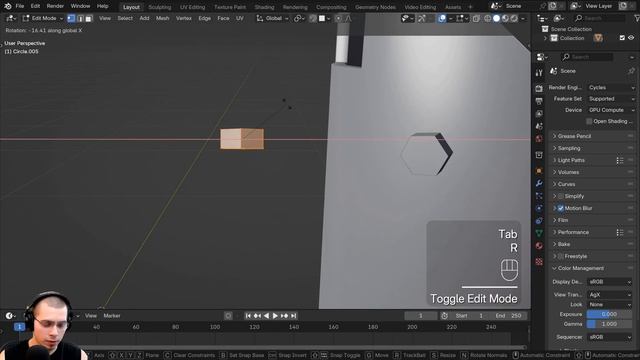
Task: Toggle proportional editing icon
Action: click(x=338, y=18)
